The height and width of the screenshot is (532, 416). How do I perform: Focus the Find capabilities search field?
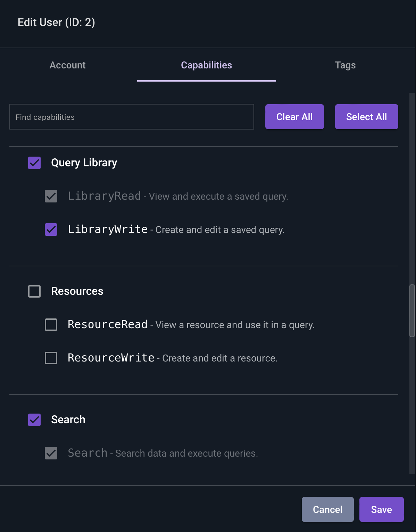(x=132, y=117)
